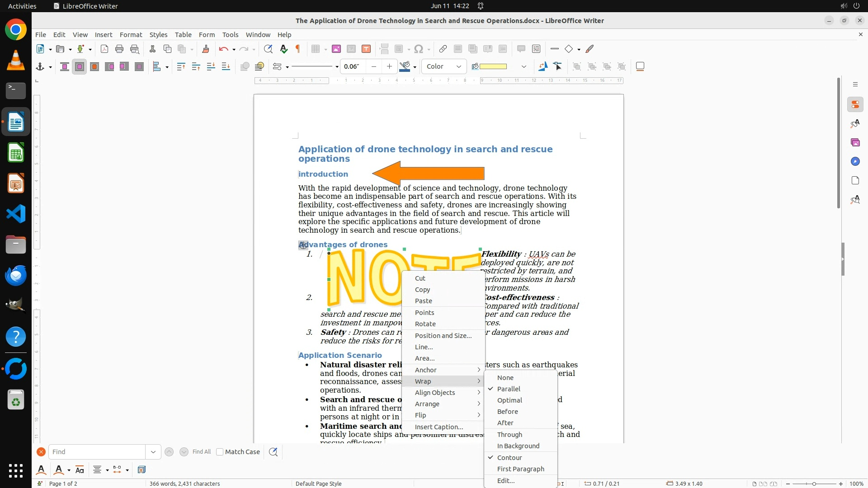Viewport: 868px width, 488px height.
Task: Open the Styles menu
Action: (x=158, y=34)
